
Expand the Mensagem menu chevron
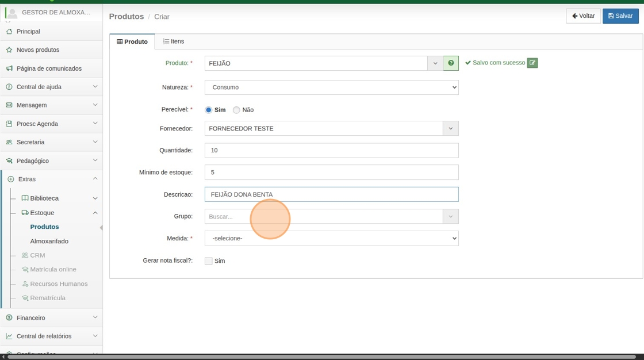click(x=95, y=105)
